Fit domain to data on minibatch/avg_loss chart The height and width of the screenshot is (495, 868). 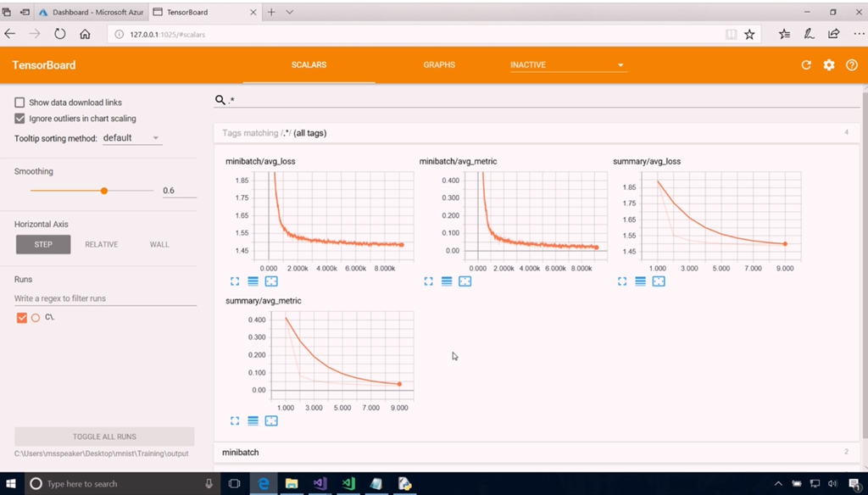pos(271,281)
